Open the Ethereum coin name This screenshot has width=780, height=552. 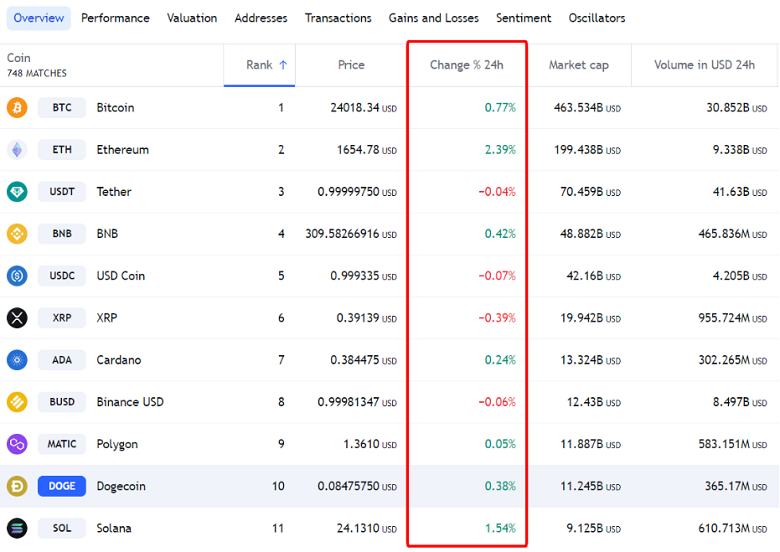coord(122,150)
